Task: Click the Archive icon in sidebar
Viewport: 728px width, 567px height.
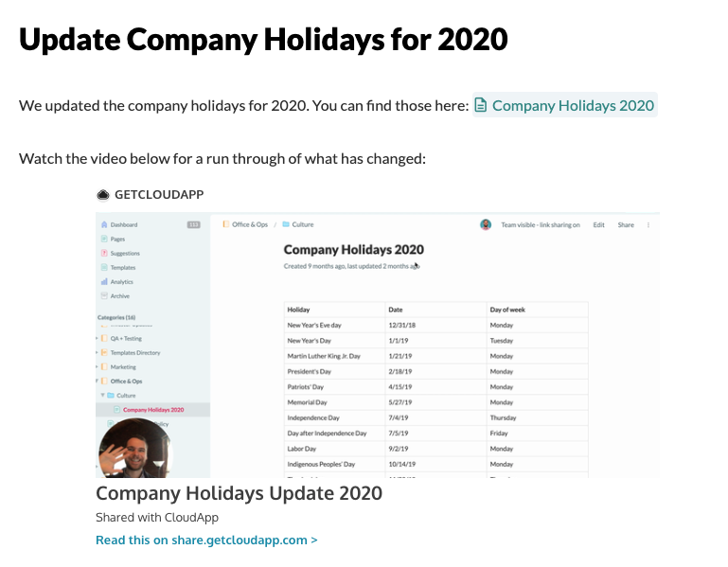Action: [104, 296]
